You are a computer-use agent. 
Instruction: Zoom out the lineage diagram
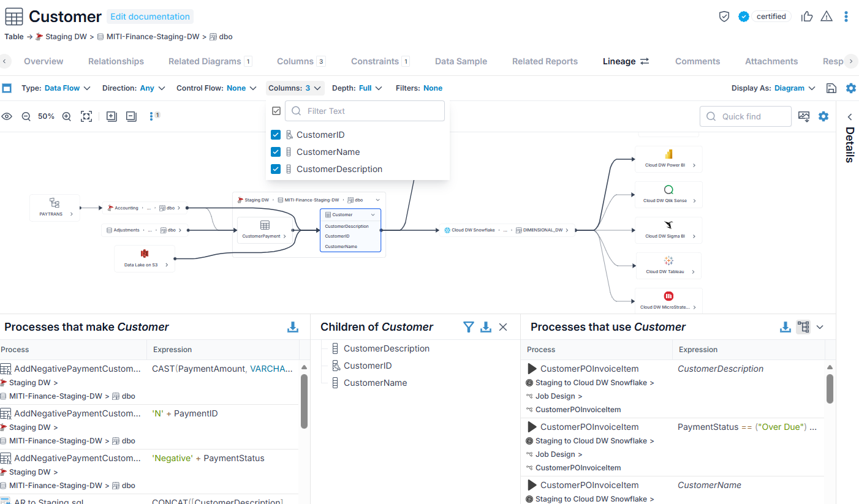coord(26,116)
